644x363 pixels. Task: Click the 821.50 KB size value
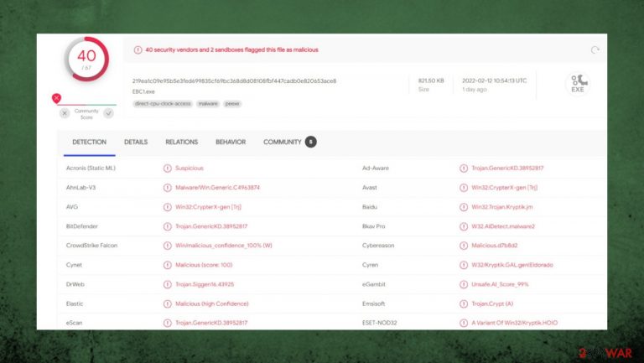(431, 80)
